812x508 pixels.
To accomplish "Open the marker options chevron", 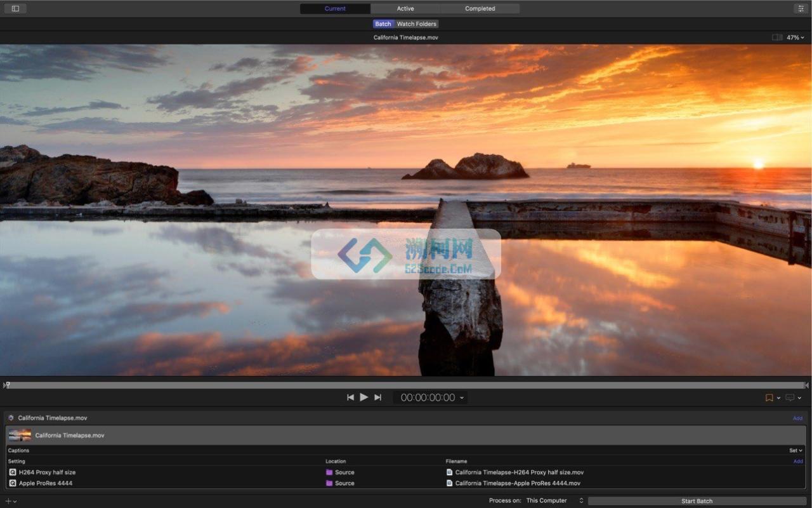I will tap(778, 398).
